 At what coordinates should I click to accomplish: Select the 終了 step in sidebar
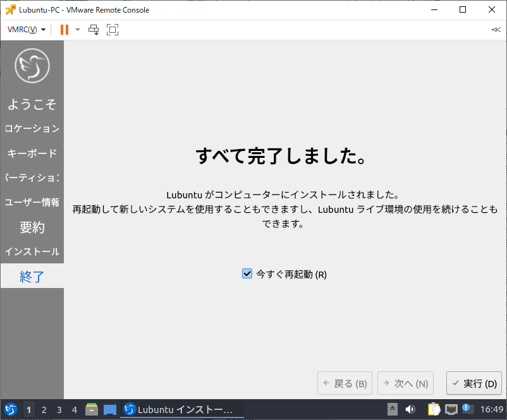(x=32, y=276)
